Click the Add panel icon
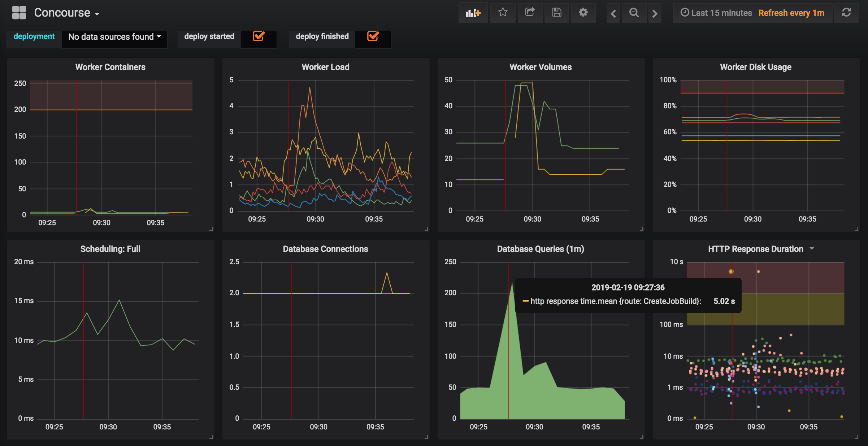 coord(473,13)
